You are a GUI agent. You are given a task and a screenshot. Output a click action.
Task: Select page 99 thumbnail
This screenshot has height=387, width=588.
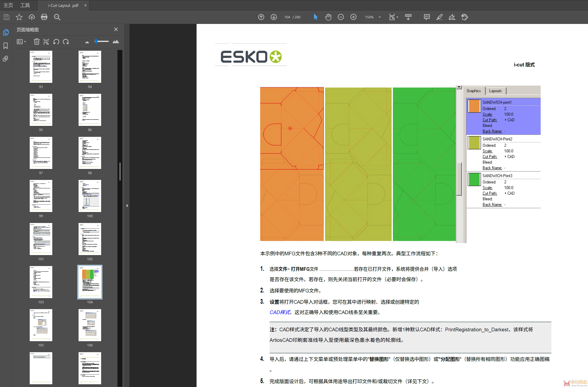pos(41,196)
